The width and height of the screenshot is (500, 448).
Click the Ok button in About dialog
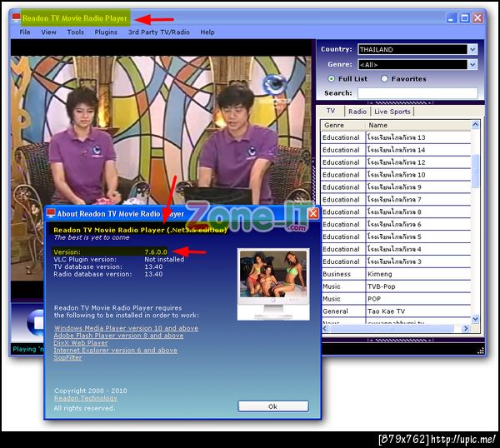click(x=273, y=406)
